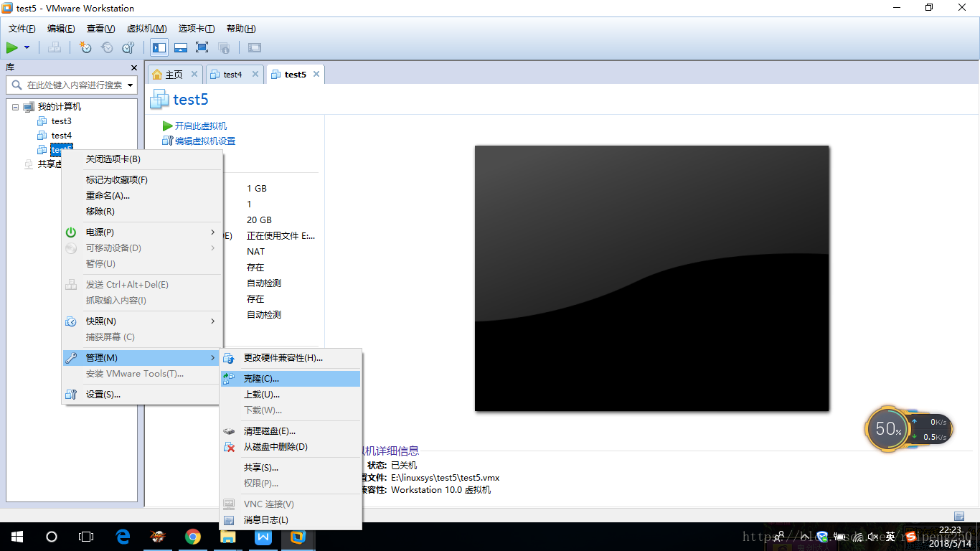Image resolution: width=980 pixels, height=551 pixels.
Task: Open the 虚拟机(M) menu
Action: [x=146, y=29]
